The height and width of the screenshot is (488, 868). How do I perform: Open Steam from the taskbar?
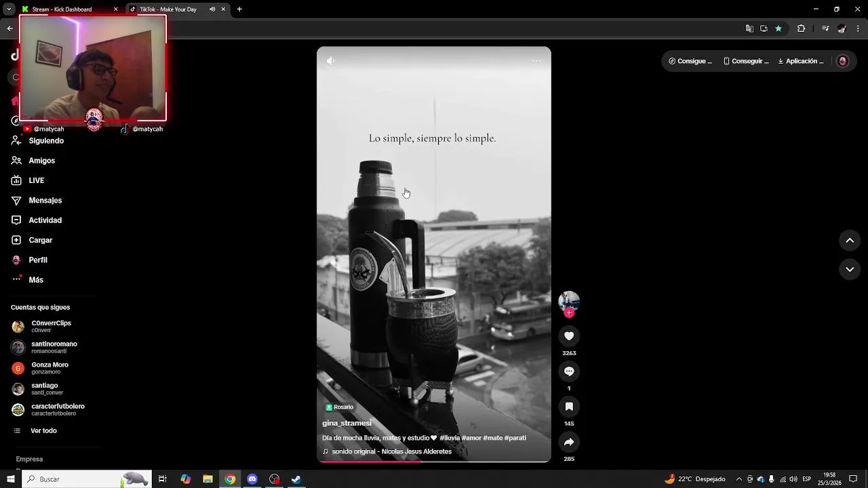[x=296, y=479]
